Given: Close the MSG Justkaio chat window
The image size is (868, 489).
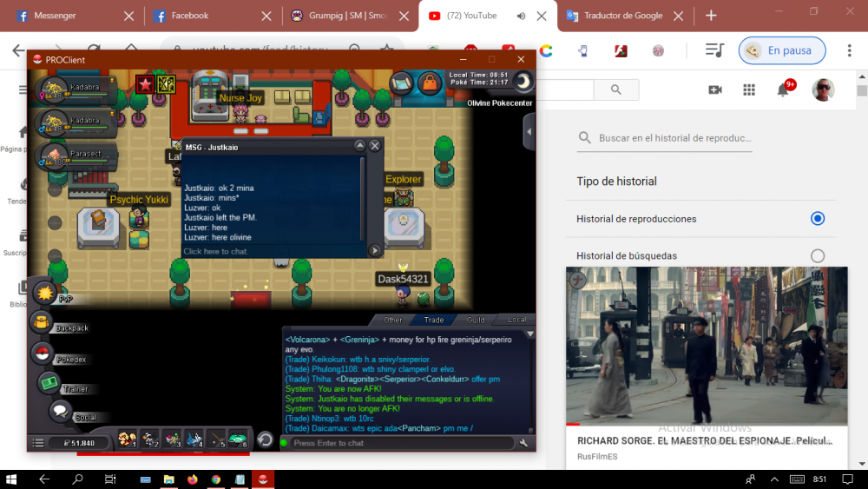Looking at the screenshot, I should coord(375,146).
